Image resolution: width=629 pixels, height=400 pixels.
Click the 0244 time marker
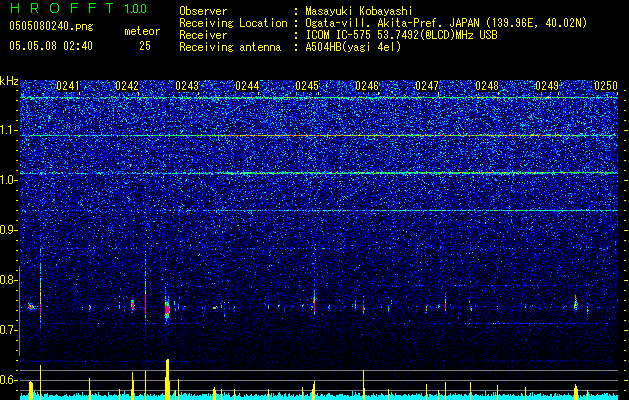coord(247,86)
